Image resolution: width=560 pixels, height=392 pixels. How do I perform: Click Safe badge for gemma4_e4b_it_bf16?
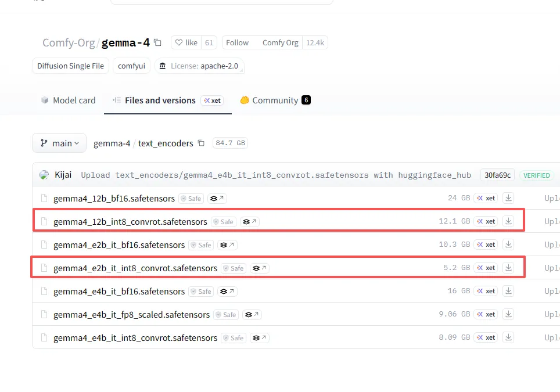coord(201,292)
